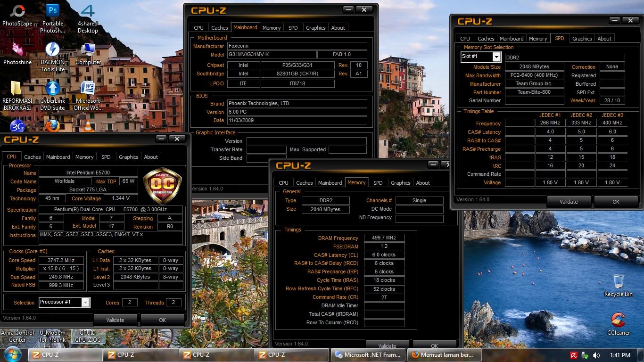Launch DAEMON Tools Lite from the desktop
644x362 pixels.
[53, 57]
